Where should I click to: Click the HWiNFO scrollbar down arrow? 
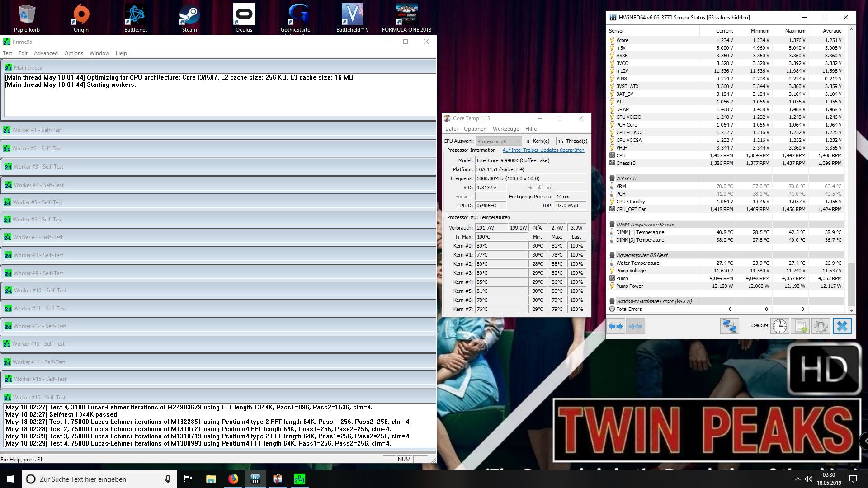point(851,310)
